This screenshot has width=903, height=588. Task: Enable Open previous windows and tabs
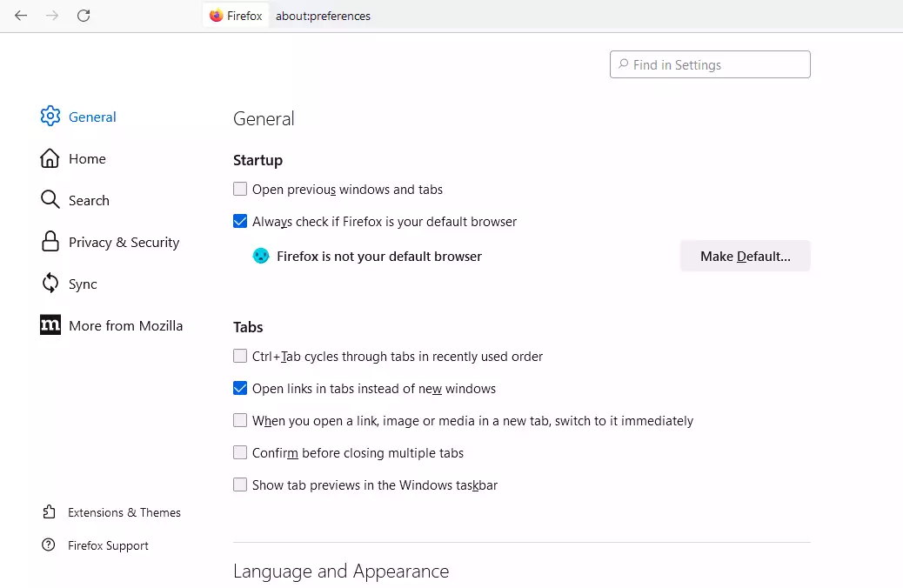(x=240, y=189)
